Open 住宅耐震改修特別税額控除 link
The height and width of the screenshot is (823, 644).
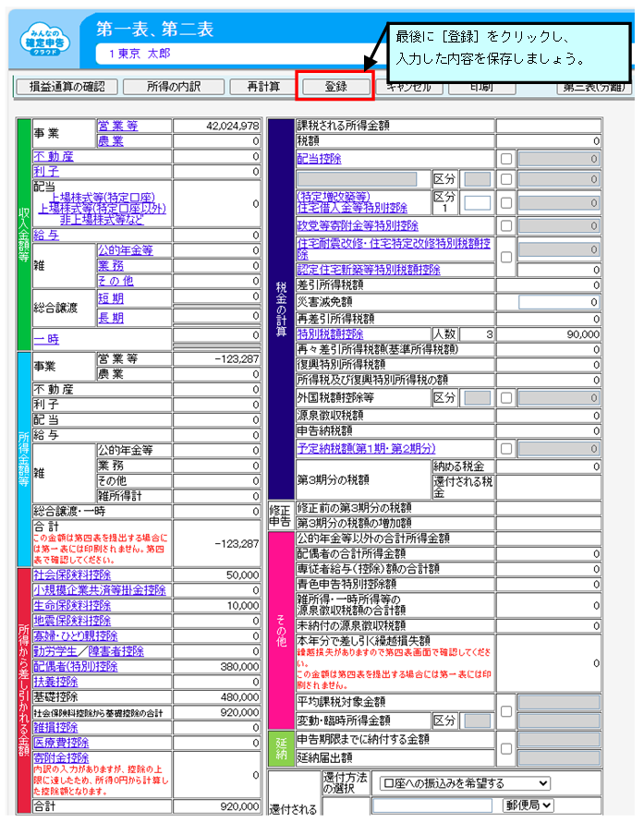394,248
